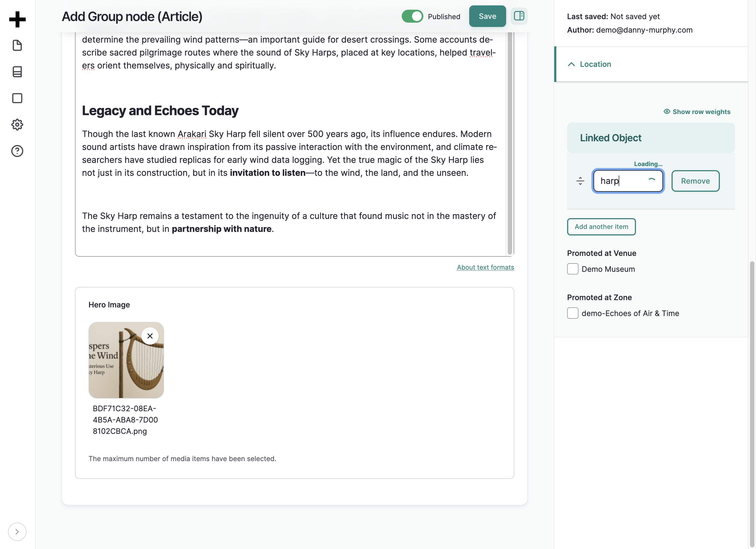This screenshot has height=549, width=756.
Task: Click bold text invitation to listen
Action: [267, 173]
